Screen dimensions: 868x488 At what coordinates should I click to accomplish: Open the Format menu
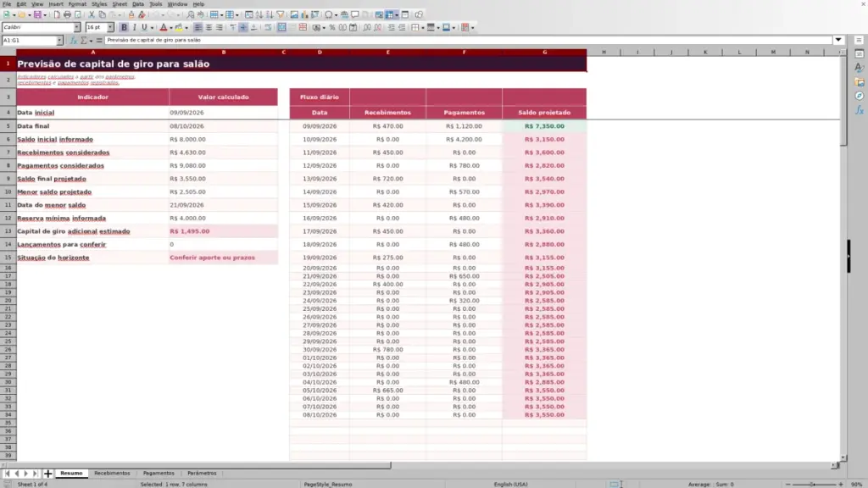77,4
